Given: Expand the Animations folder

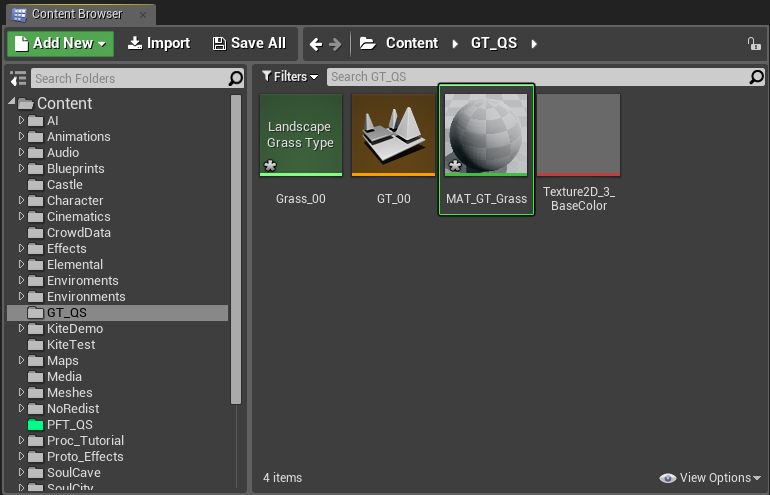Looking at the screenshot, I should [x=21, y=136].
